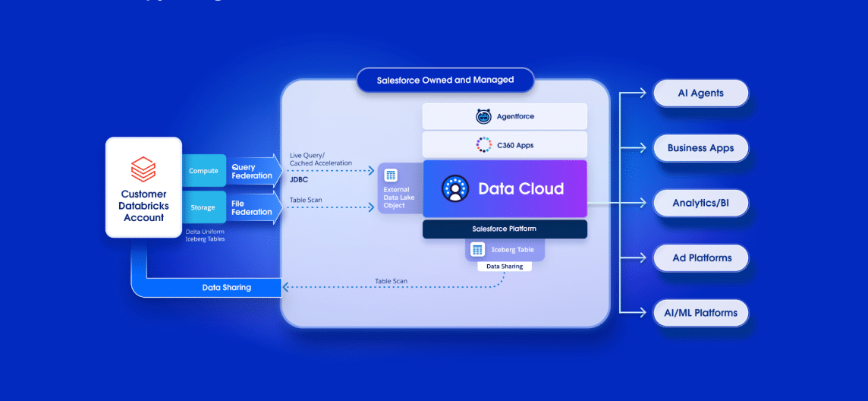
Task: Choose the Ad Platforms pill
Action: [700, 257]
